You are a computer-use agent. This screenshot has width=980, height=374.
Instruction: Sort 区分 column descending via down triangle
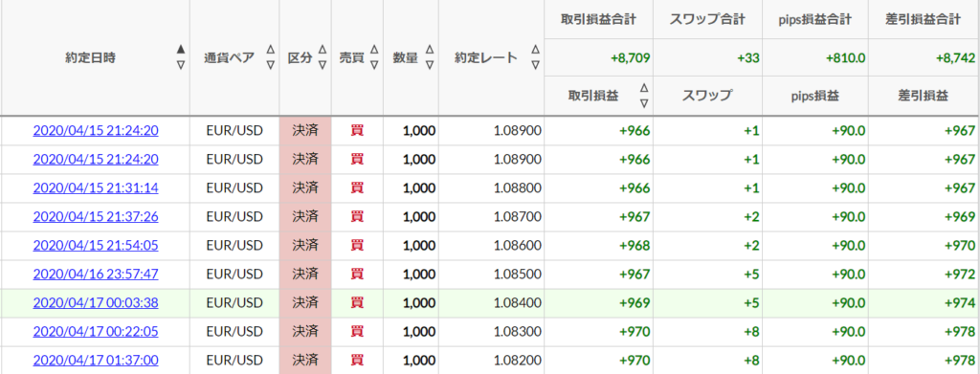coord(322,65)
